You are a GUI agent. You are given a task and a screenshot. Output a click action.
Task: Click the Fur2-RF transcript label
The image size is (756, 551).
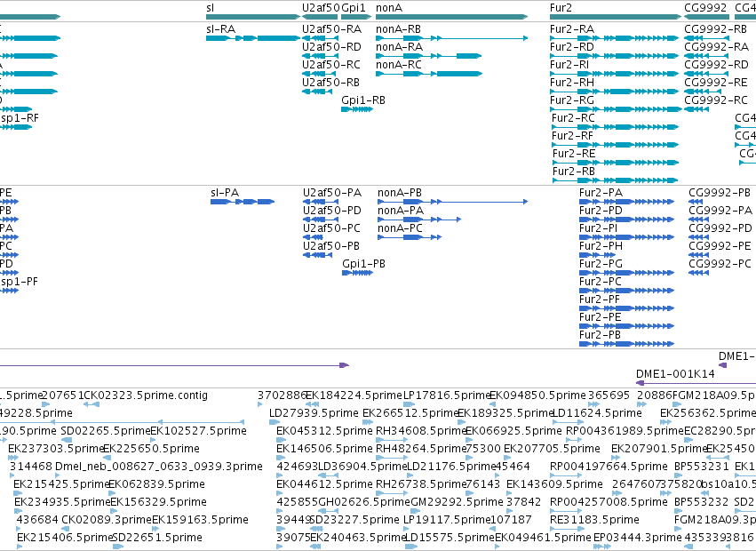tap(572, 136)
